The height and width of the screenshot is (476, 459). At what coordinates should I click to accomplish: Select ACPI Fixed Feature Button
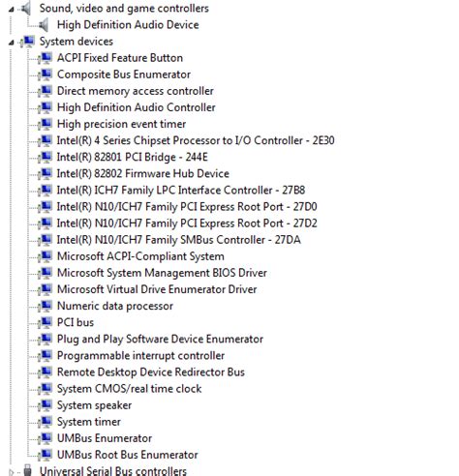coord(120,58)
